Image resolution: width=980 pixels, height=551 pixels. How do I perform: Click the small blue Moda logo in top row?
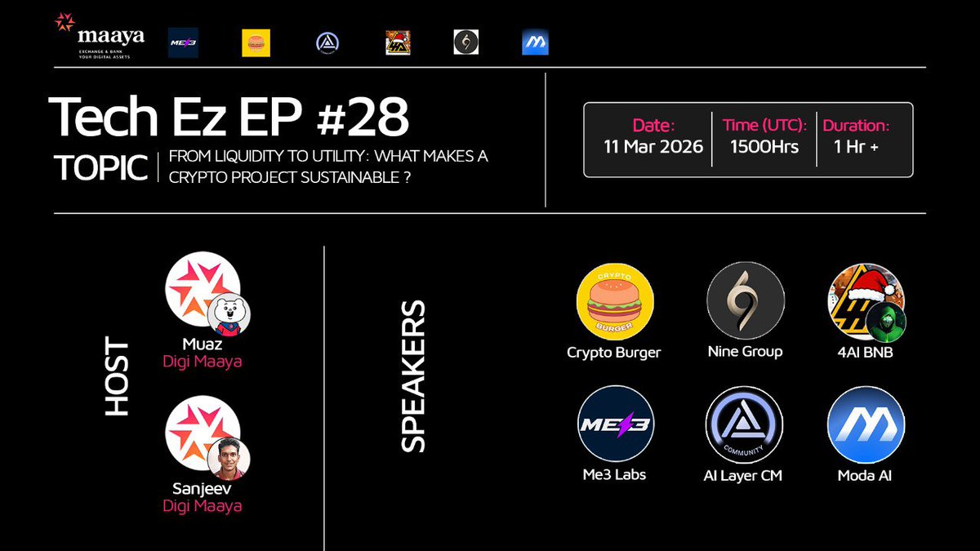[x=535, y=42]
